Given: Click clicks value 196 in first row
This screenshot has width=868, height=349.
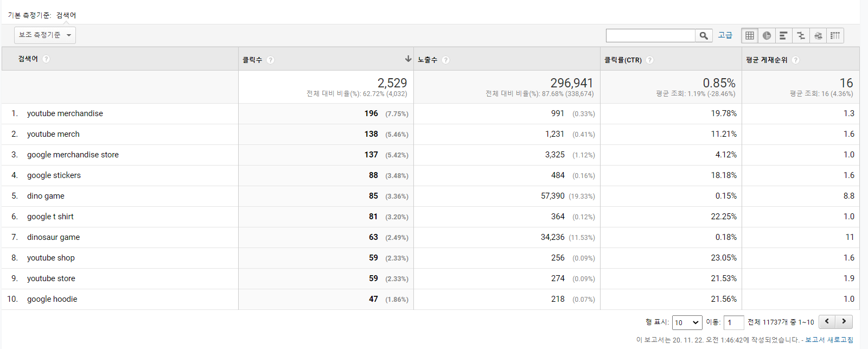Looking at the screenshot, I should 371,113.
